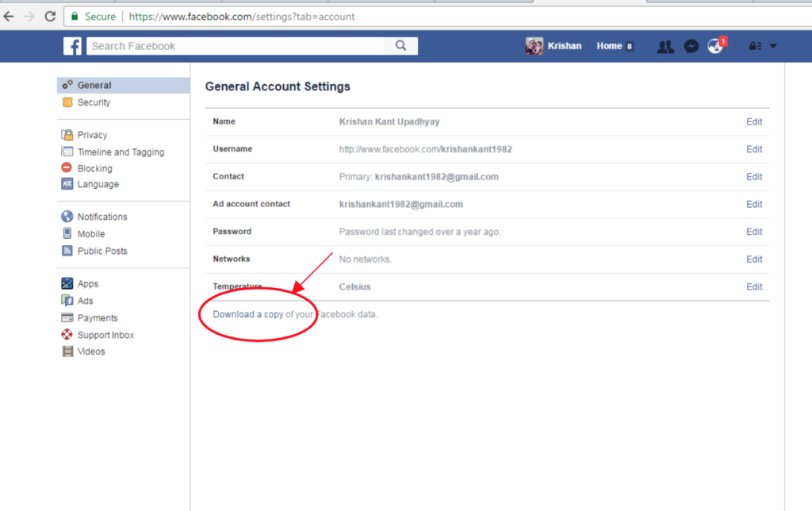The height and width of the screenshot is (511, 812).
Task: Edit the Temperature row
Action: [x=754, y=286]
